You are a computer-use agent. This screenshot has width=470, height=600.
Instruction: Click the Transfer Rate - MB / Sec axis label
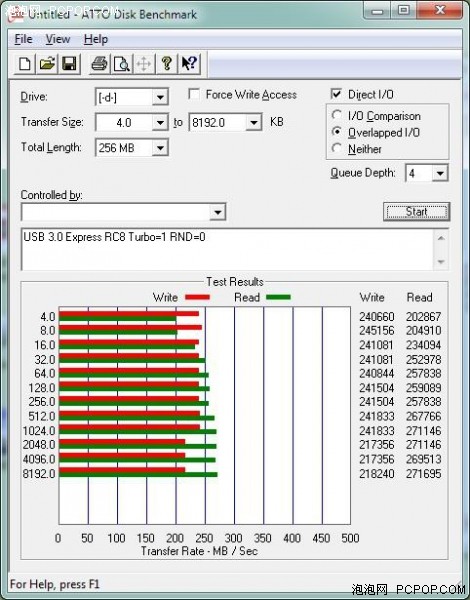pos(199,551)
